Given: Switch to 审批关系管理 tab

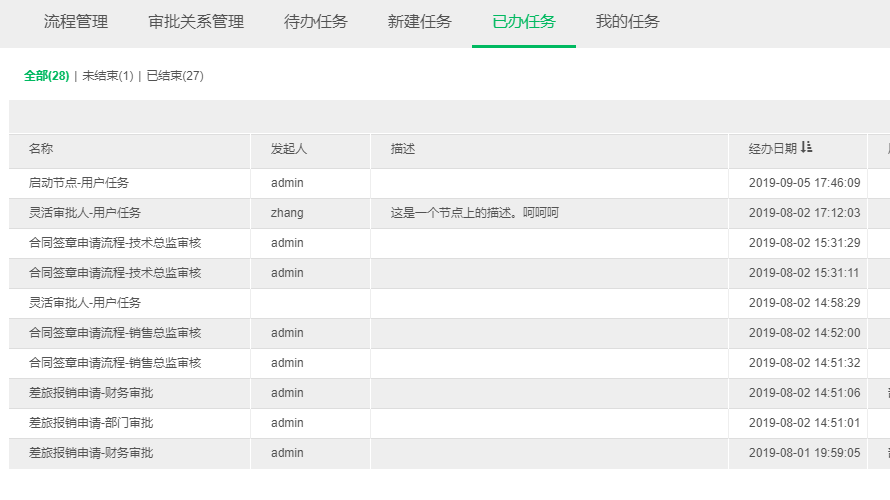Looking at the screenshot, I should pos(196,22).
